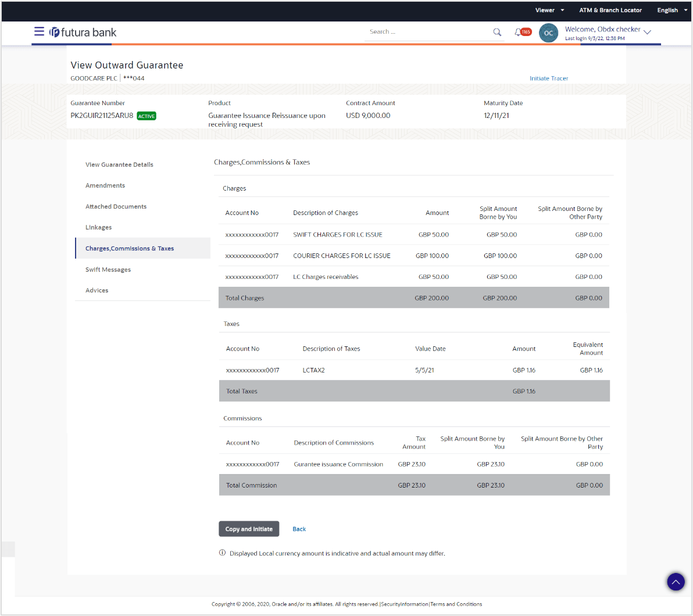
Task: Click courier charge amount GBP 100.00
Action: (432, 256)
